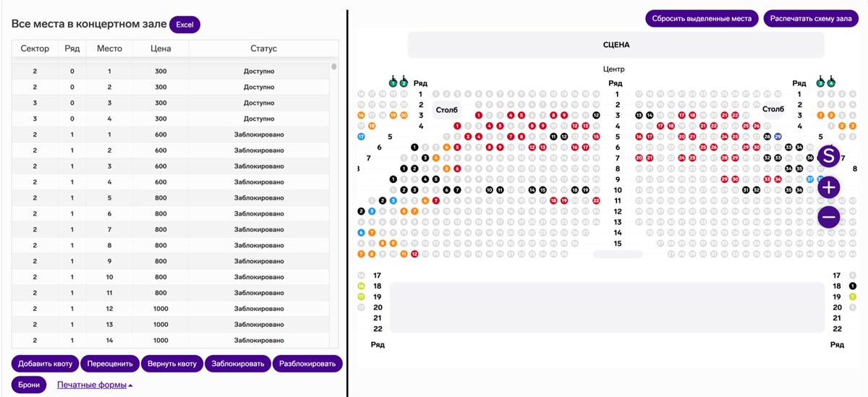Zoom in with the plus button
868x397 pixels.
(829, 187)
